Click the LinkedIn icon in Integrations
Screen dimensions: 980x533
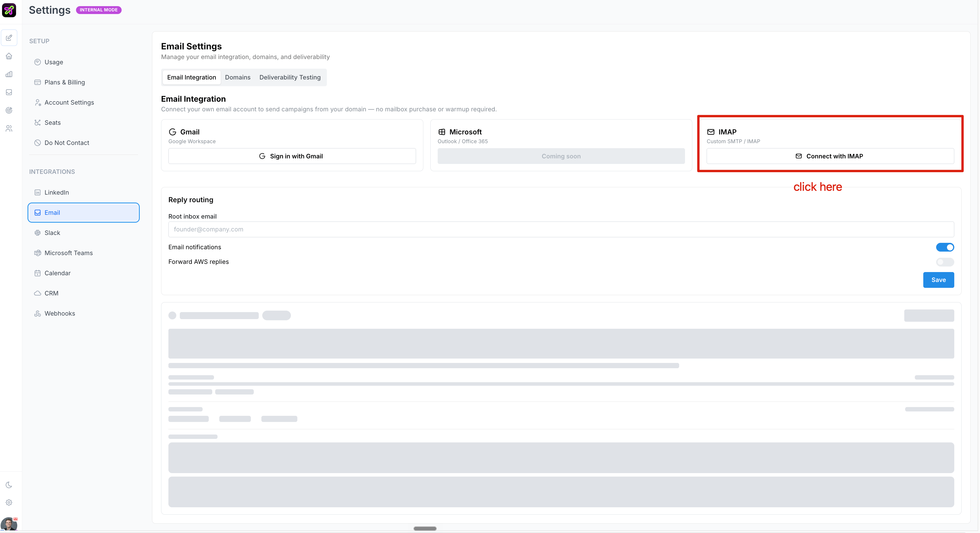pyautogui.click(x=37, y=192)
